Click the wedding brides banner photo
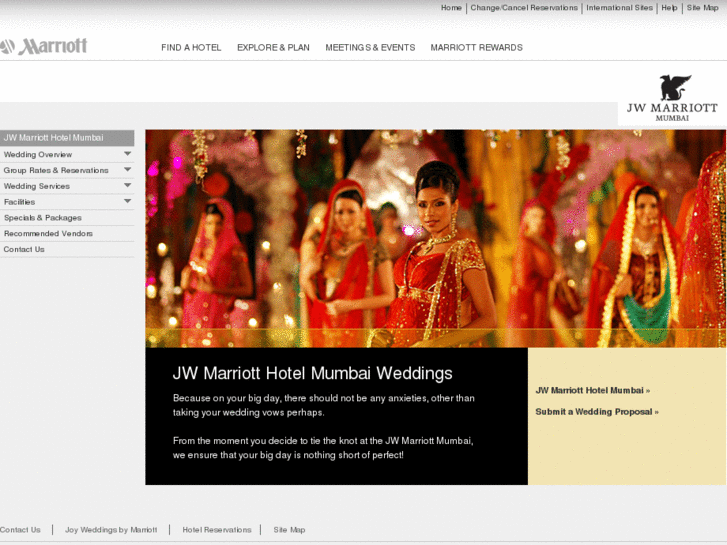Viewport: 727px width, 545px height. coord(435,238)
